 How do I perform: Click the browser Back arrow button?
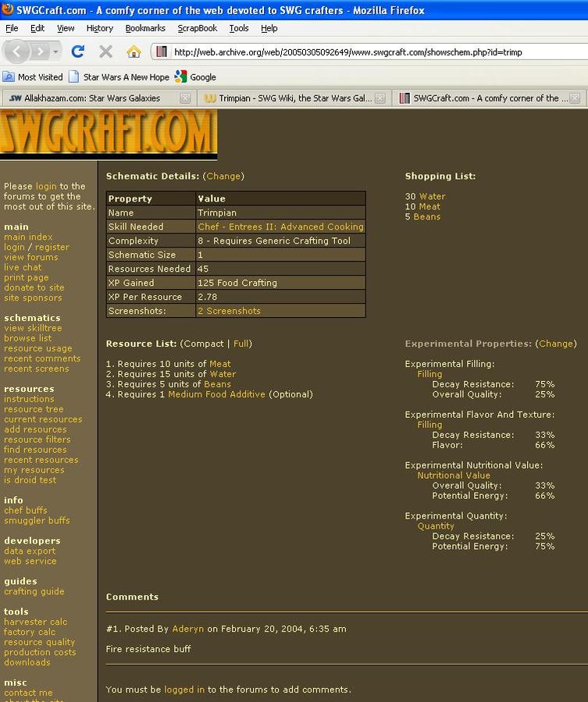click(x=17, y=52)
